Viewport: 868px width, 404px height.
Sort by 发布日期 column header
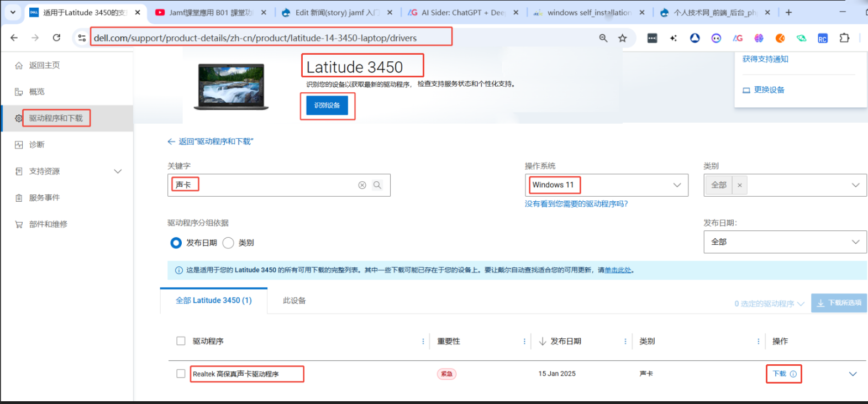coord(560,342)
